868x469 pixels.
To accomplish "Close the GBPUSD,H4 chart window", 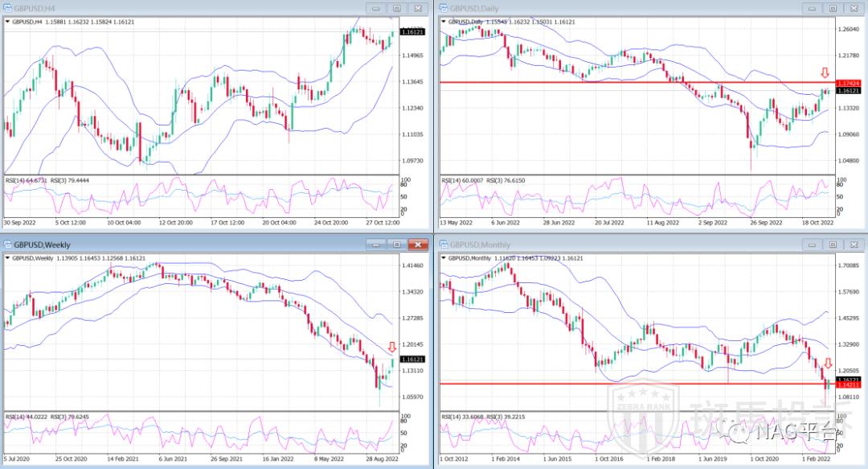I will coord(418,8).
